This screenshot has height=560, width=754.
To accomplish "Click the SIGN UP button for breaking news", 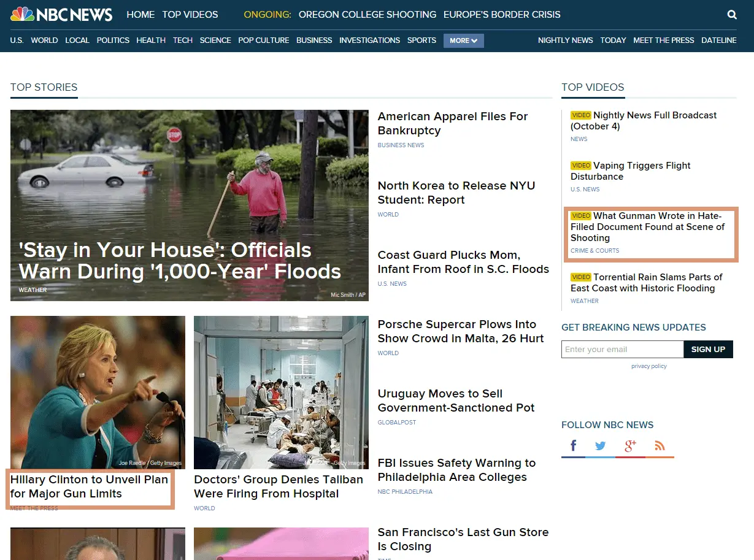I will click(x=708, y=349).
